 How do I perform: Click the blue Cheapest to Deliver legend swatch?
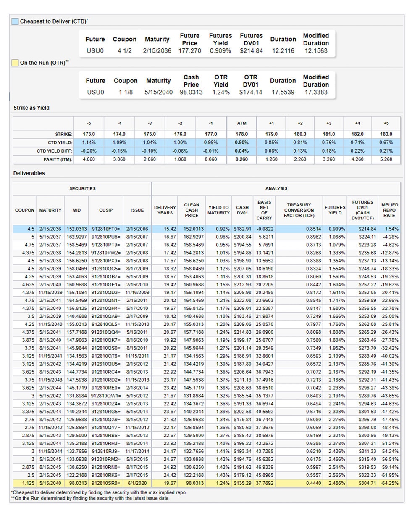click(15, 21)
